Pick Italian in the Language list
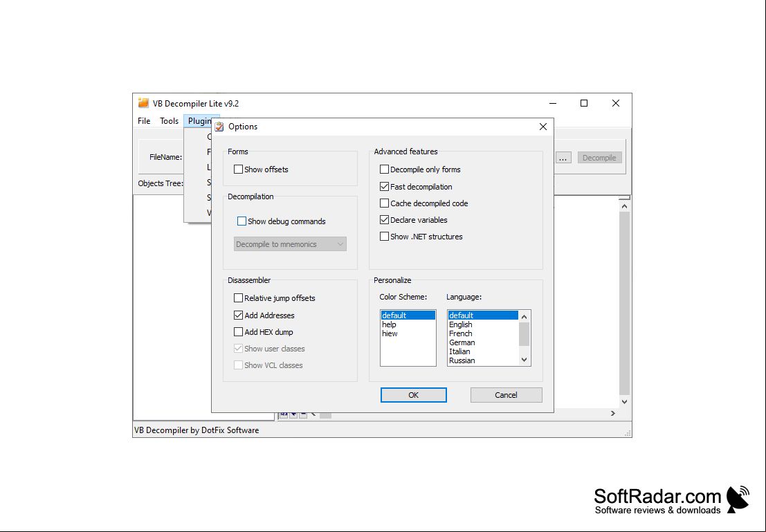The width and height of the screenshot is (766, 532). point(483,351)
